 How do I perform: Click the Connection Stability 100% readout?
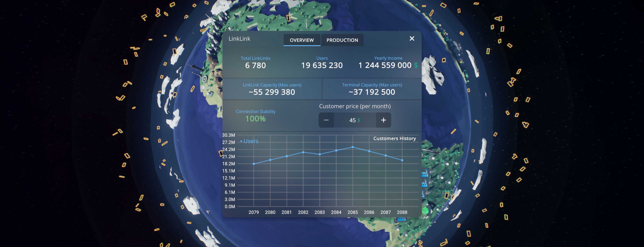click(255, 119)
